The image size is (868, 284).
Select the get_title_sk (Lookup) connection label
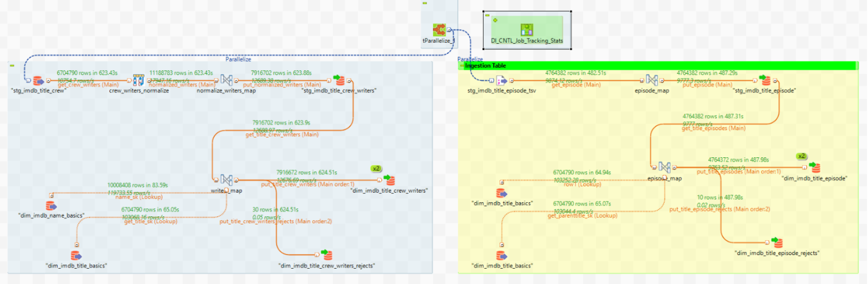click(x=151, y=222)
